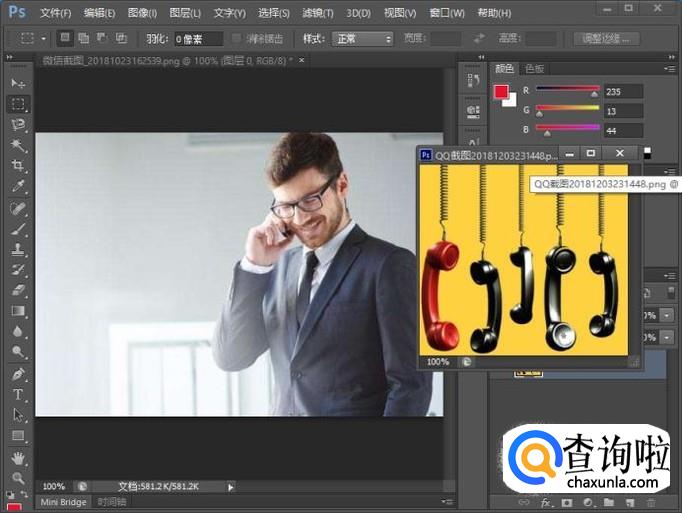Select the Rectangle shape tool
Viewport: 682px width, 513px height.
[x=18, y=435]
